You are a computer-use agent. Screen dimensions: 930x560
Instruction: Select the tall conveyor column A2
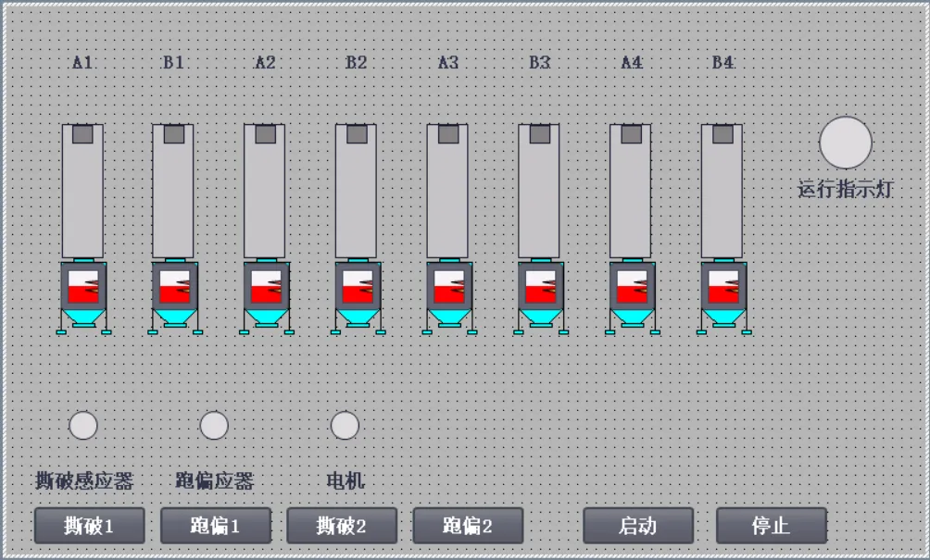(x=265, y=191)
